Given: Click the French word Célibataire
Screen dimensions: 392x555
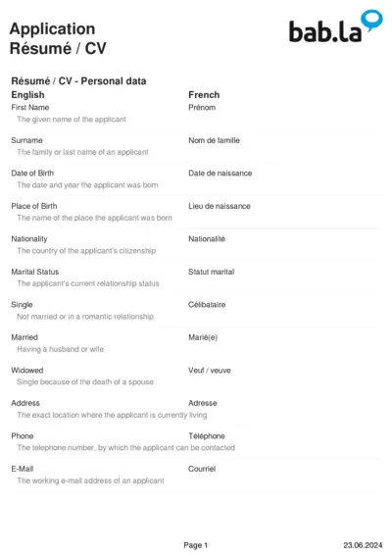Looking at the screenshot, I should [207, 305].
